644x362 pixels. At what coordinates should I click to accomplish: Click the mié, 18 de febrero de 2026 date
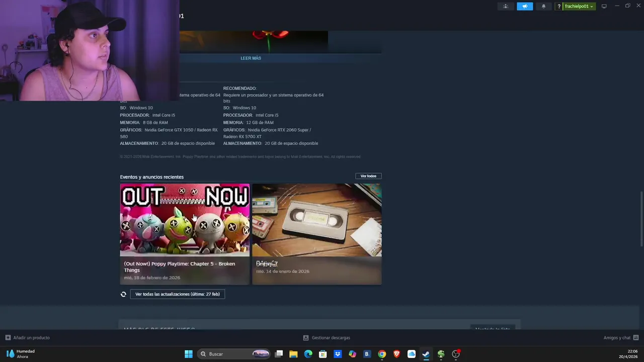coord(152,278)
